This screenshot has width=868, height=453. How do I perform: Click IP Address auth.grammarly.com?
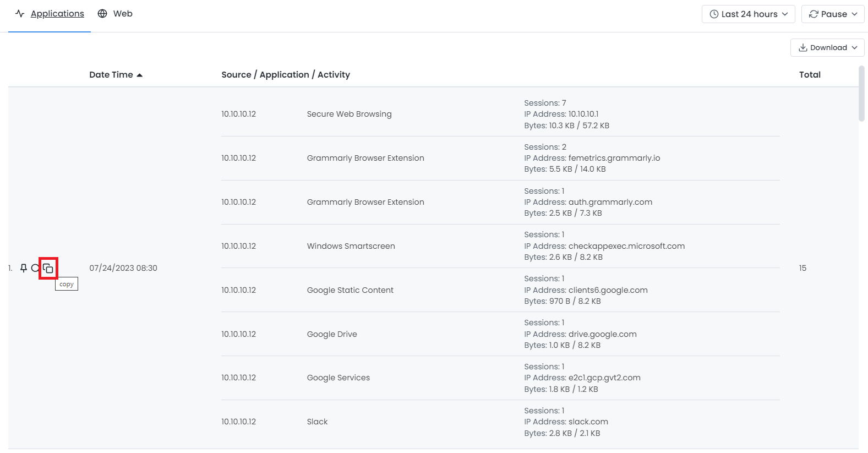point(588,202)
